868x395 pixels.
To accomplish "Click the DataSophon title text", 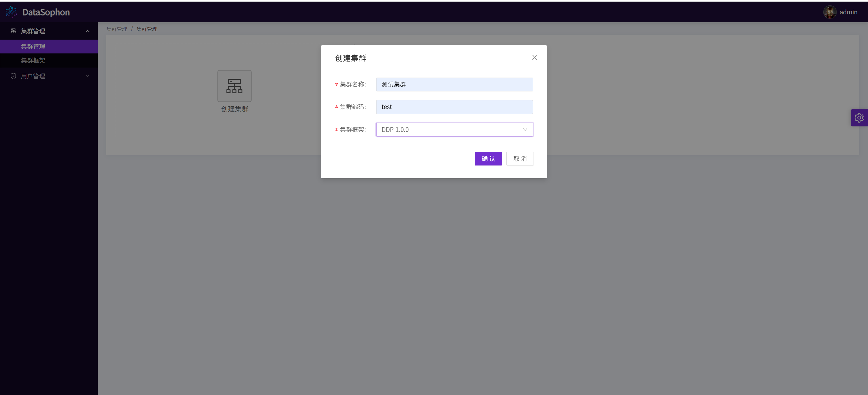I will coord(46,12).
